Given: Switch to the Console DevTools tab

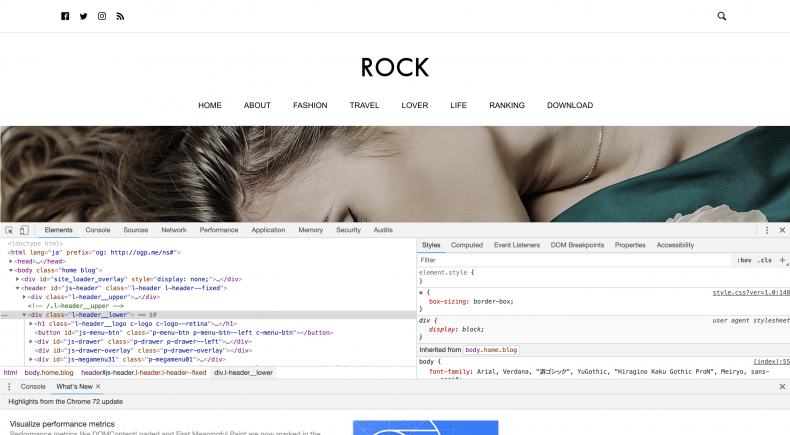Looking at the screenshot, I should [98, 230].
